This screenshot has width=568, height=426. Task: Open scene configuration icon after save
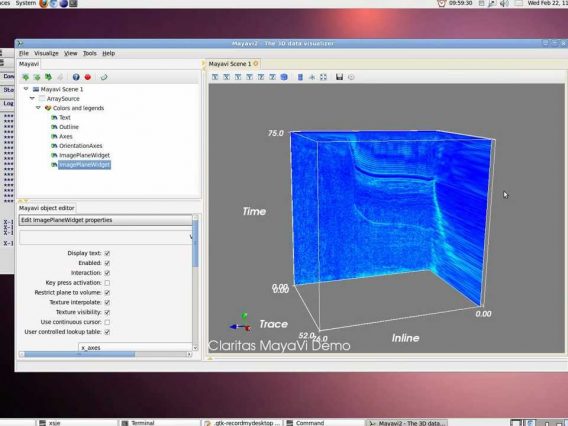coord(351,77)
